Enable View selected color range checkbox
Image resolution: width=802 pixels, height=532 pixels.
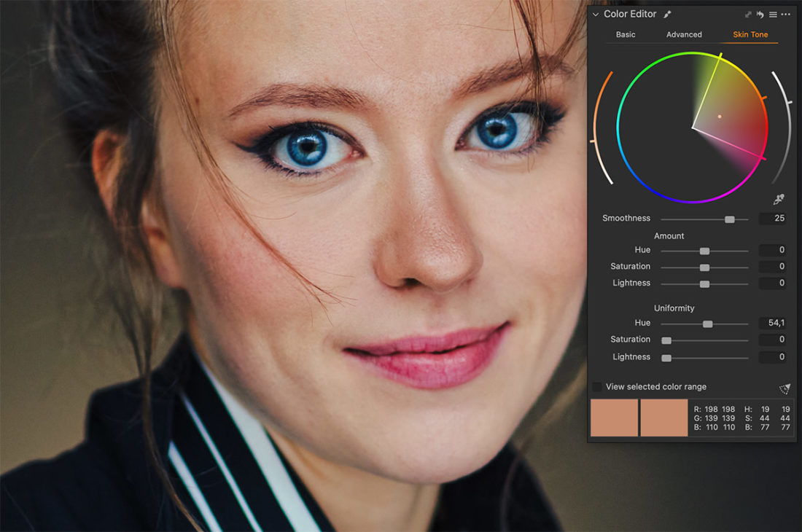coord(597,387)
